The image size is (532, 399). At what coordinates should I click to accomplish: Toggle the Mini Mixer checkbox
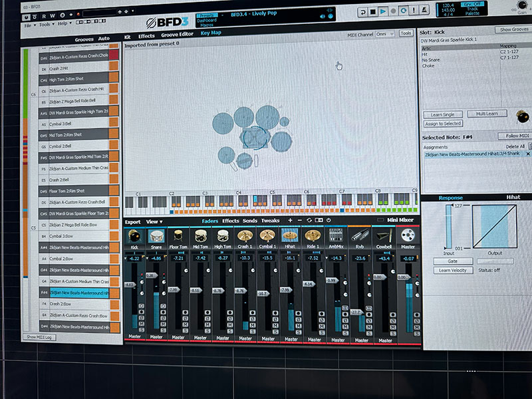380,220
